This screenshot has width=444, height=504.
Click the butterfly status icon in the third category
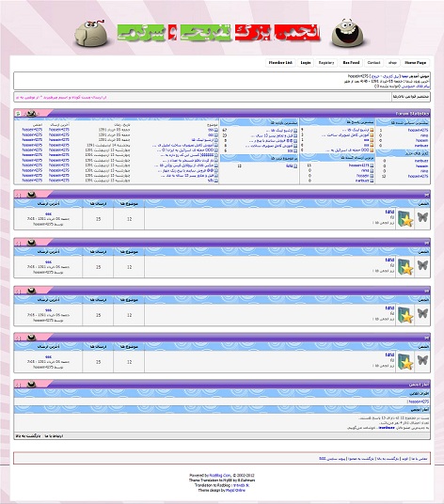coord(422,313)
